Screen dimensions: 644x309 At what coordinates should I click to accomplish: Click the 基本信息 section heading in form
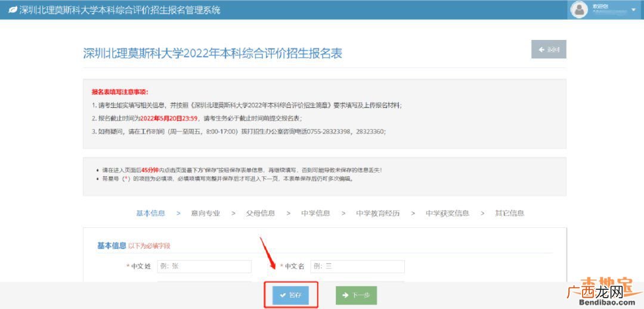coord(112,246)
